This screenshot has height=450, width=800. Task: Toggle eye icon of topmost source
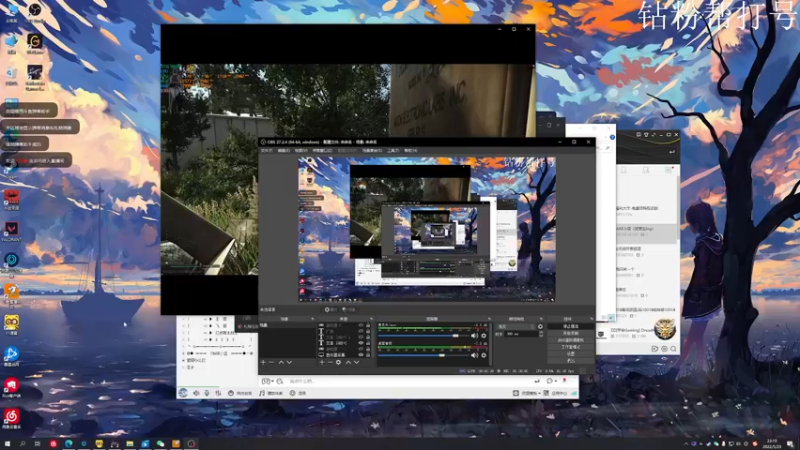(x=361, y=326)
